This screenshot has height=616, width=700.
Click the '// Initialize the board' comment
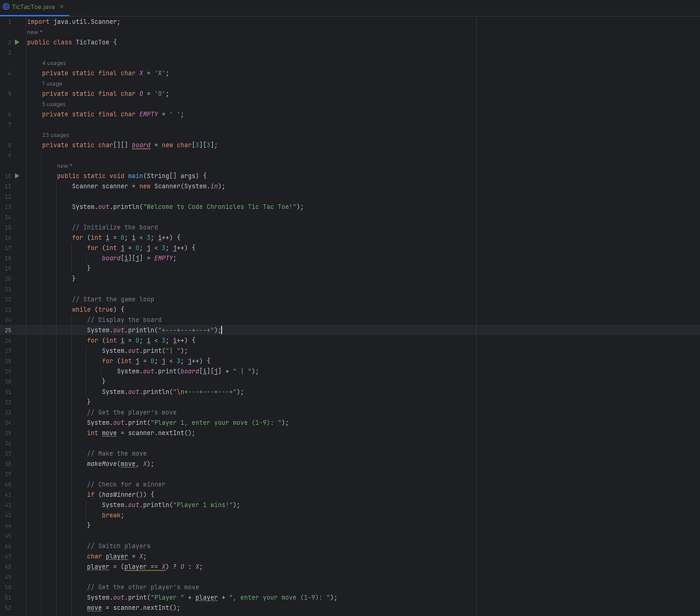point(115,227)
